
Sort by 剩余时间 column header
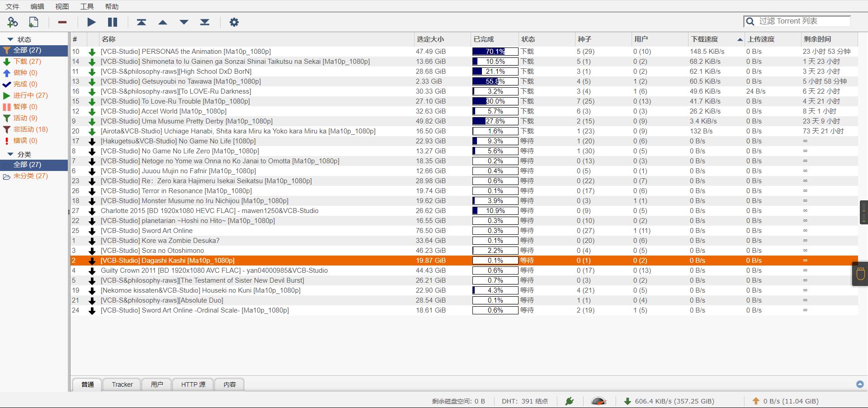point(829,39)
